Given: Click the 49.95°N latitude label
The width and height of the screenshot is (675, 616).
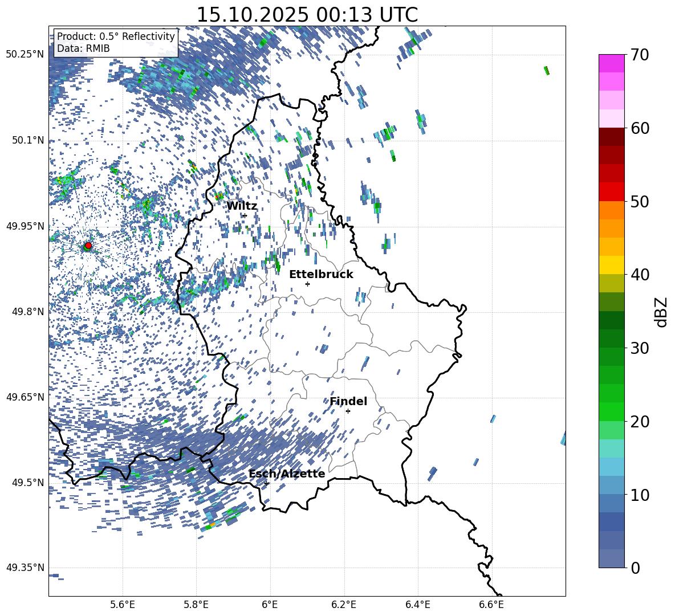Looking at the screenshot, I should 25,226.
